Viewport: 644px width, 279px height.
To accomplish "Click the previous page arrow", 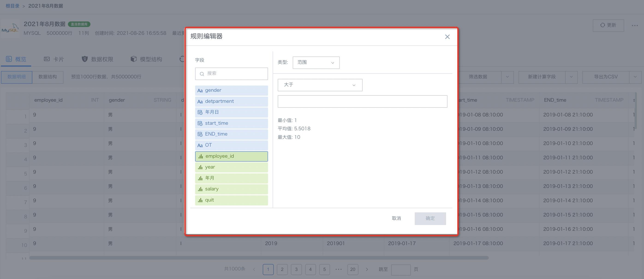I will (254, 270).
